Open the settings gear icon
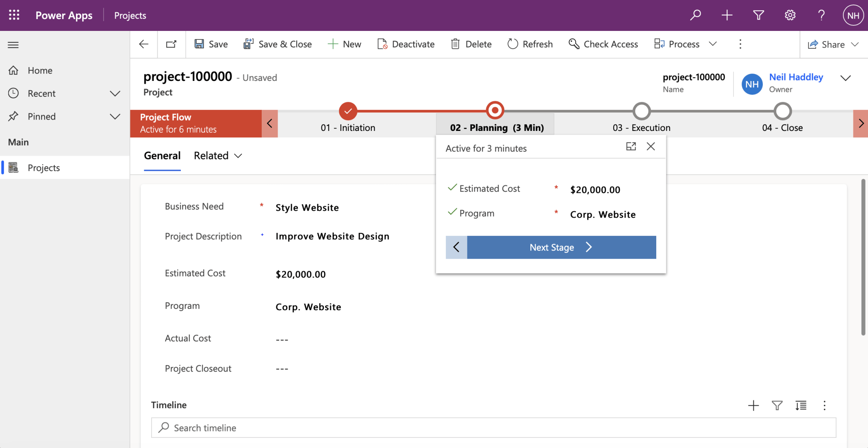 point(790,15)
